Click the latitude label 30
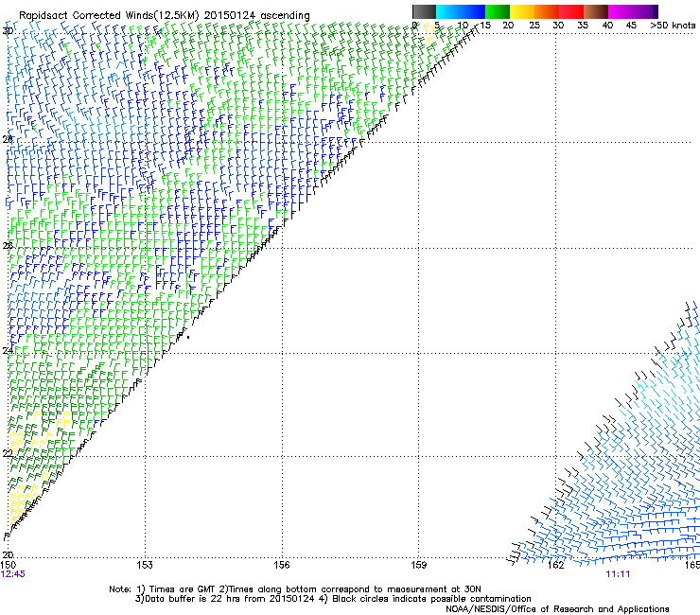 point(8,31)
